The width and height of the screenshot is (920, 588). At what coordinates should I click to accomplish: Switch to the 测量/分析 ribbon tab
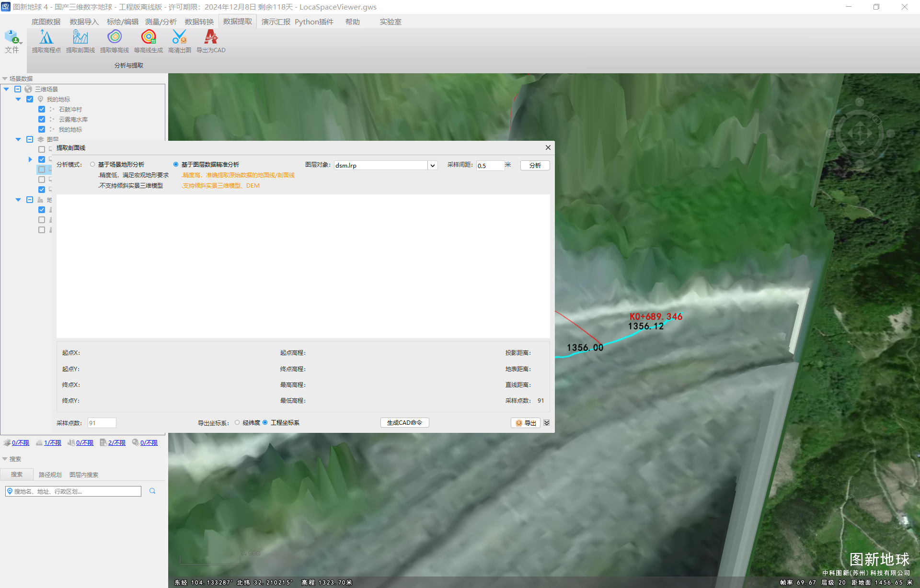[x=161, y=22]
